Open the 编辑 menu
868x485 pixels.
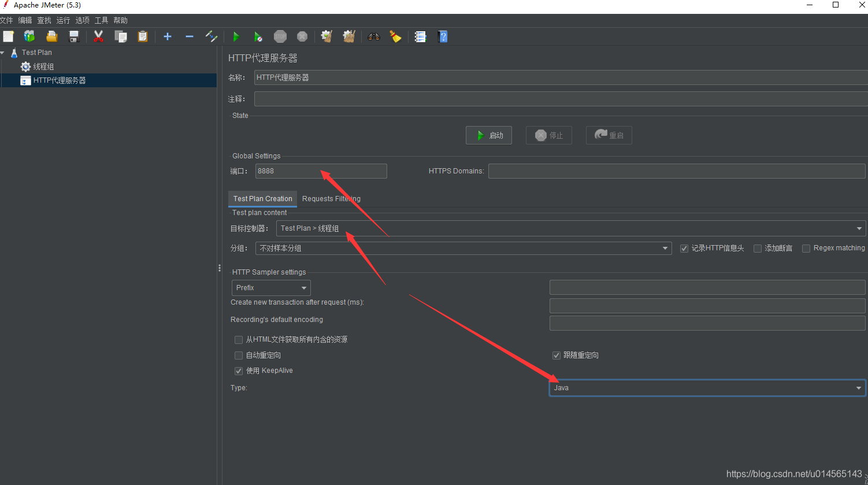[25, 20]
